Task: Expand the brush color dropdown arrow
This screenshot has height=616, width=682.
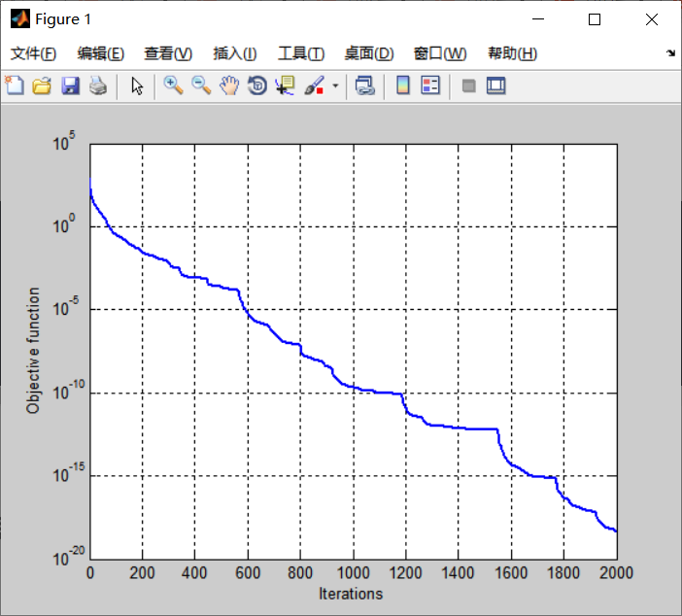Action: click(335, 86)
